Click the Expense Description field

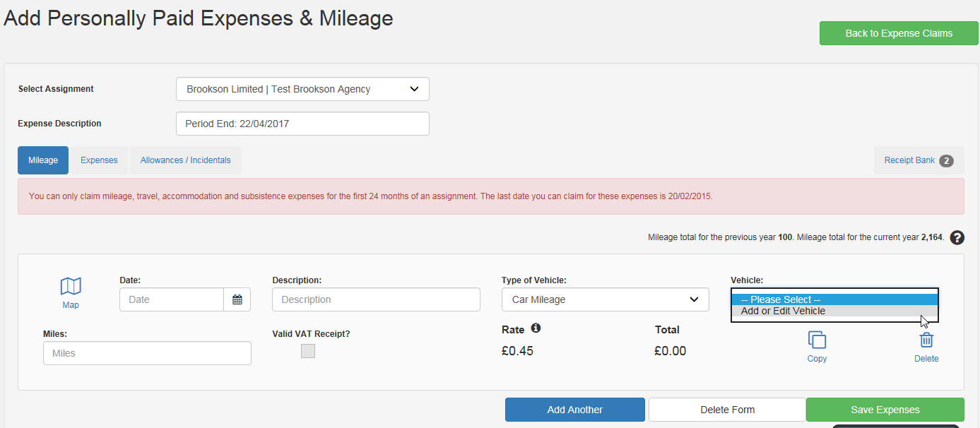click(302, 123)
